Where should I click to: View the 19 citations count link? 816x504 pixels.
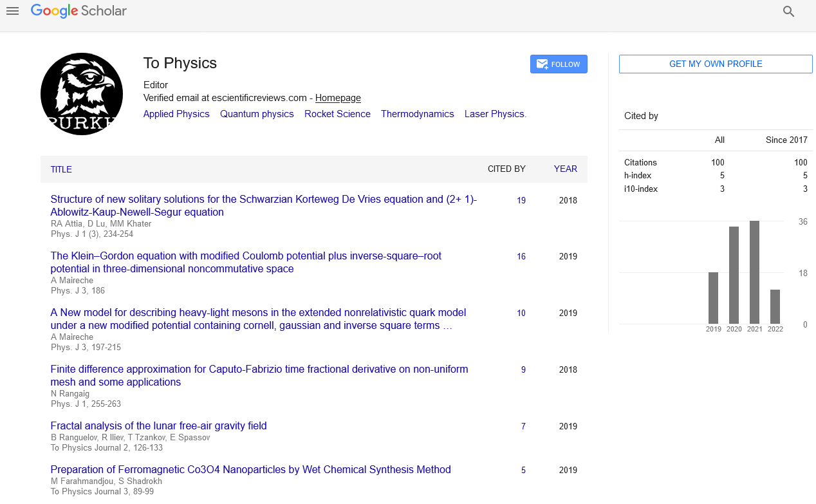coord(521,200)
